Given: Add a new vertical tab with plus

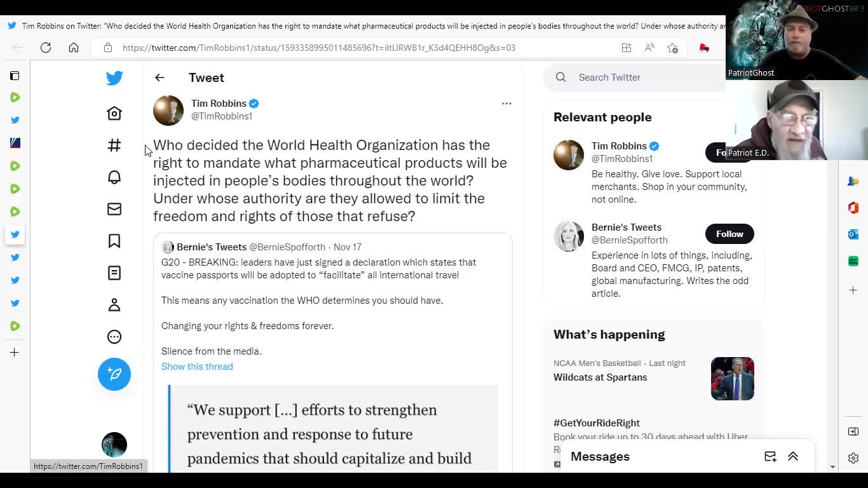Looking at the screenshot, I should [15, 353].
